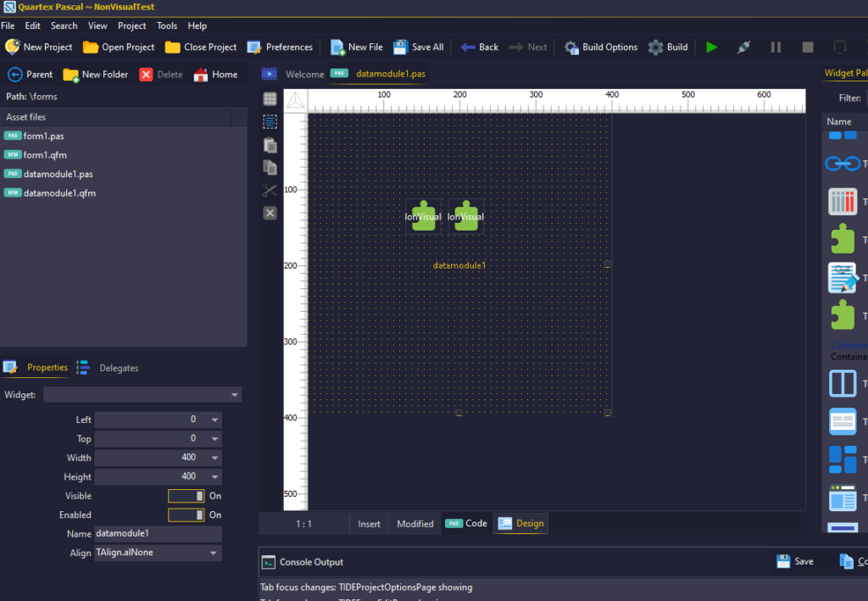Click the Paste clipboard icon in designer sidebar
The width and height of the screenshot is (868, 601).
(270, 145)
